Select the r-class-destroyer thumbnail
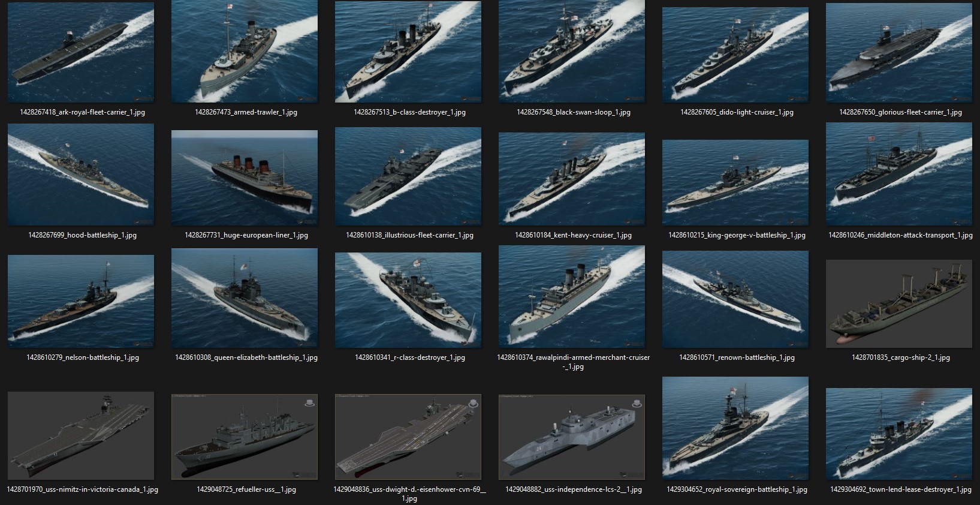The image size is (980, 505). [408, 300]
